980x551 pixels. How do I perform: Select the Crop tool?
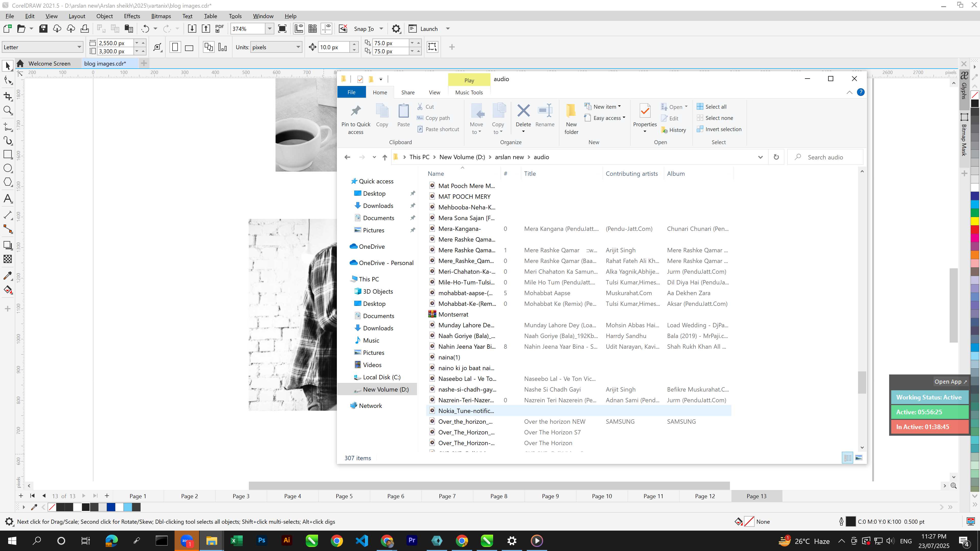(8, 96)
